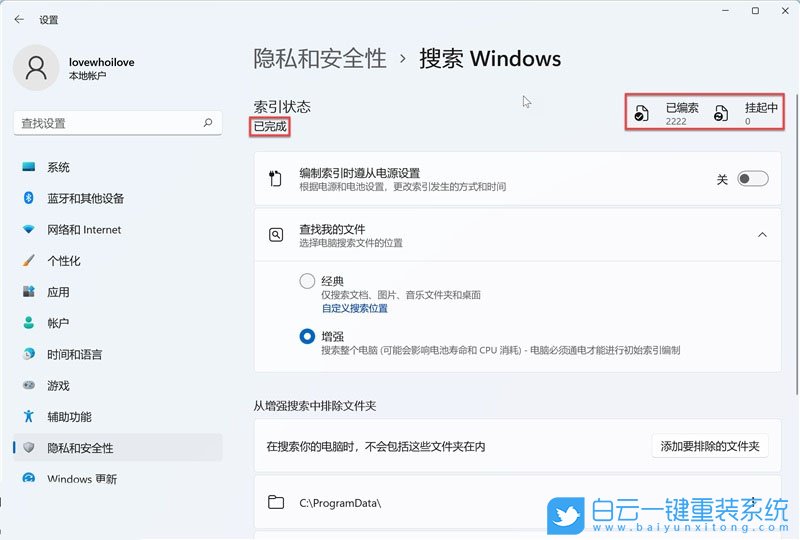The image size is (800, 540).
Task: Click the 本地帐户 label under username
Action: [87, 76]
